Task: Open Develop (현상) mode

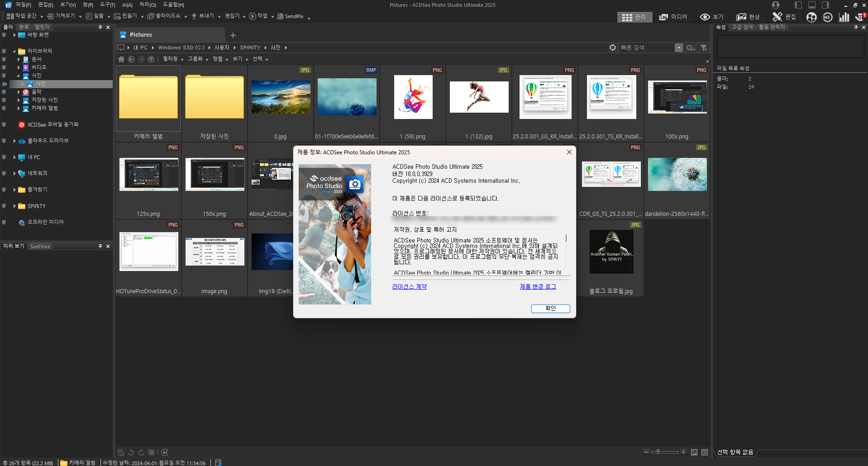Action: point(748,17)
